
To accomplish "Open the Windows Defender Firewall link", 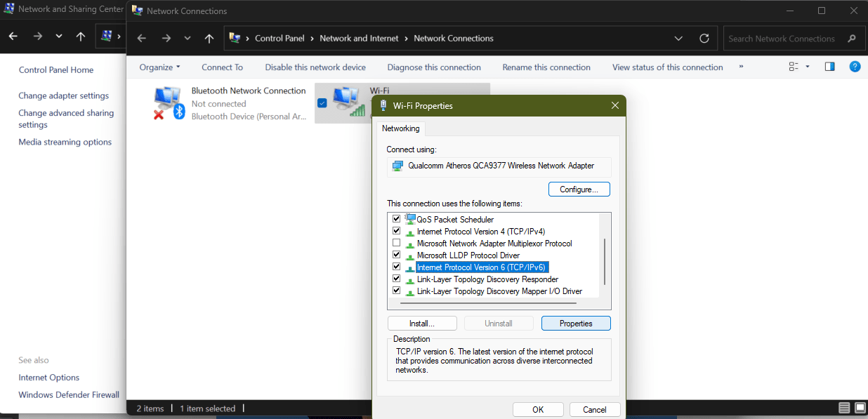I will (x=69, y=394).
